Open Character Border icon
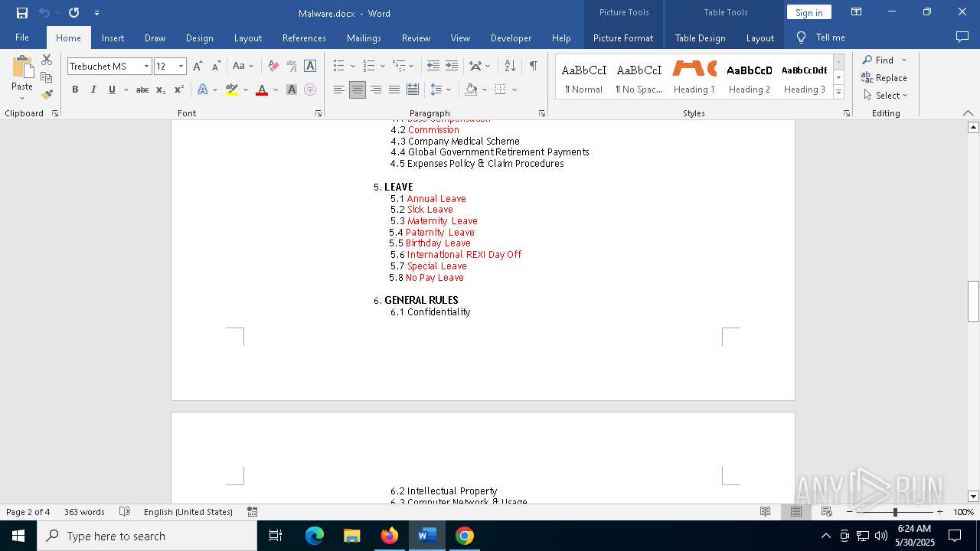Viewport: 980px width, 551px height. pyautogui.click(x=310, y=66)
